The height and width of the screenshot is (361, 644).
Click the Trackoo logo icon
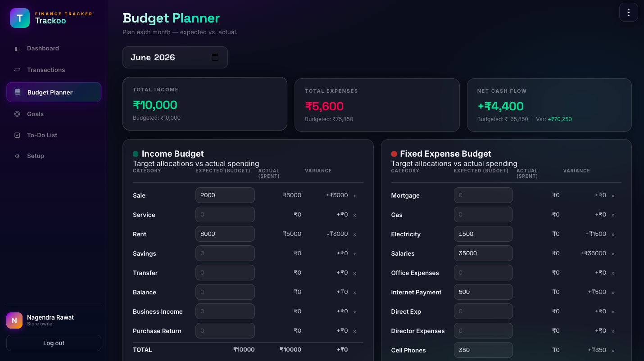[x=20, y=18]
